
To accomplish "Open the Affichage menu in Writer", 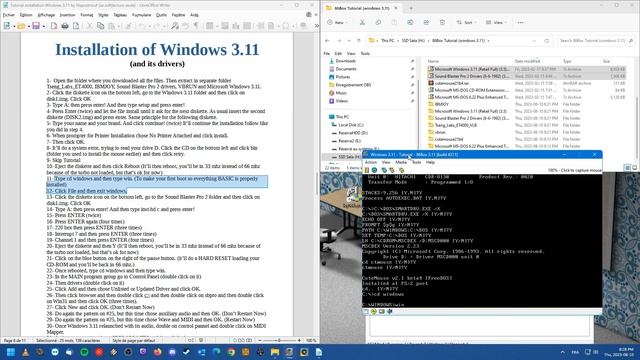I will 46,15.
